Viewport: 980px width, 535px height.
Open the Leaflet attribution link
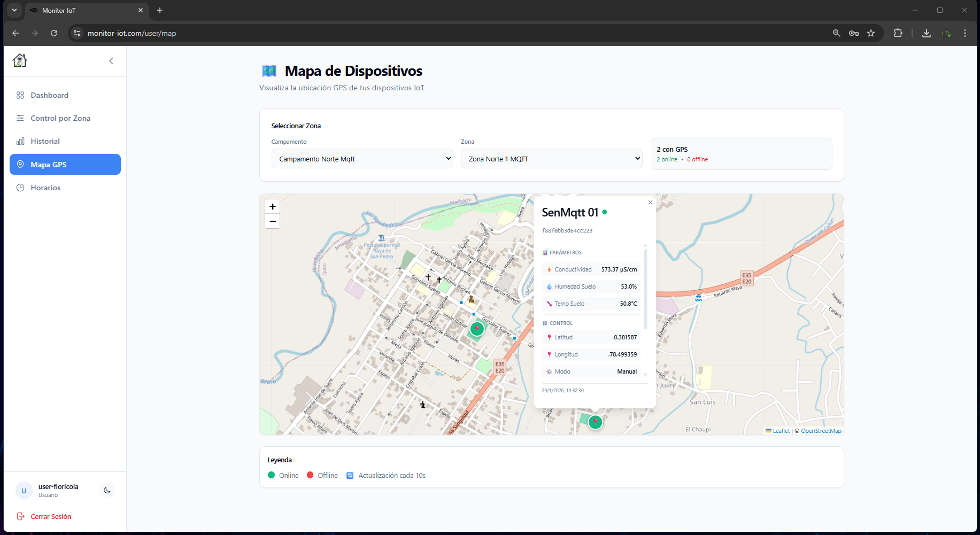pyautogui.click(x=781, y=431)
